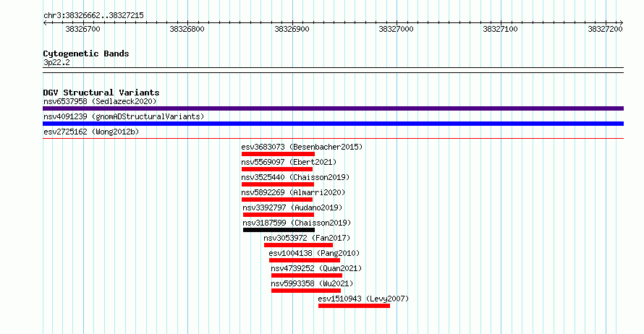The image size is (644, 334).
Task: Select red bar under nsv4739252 label
Action: (x=307, y=275)
